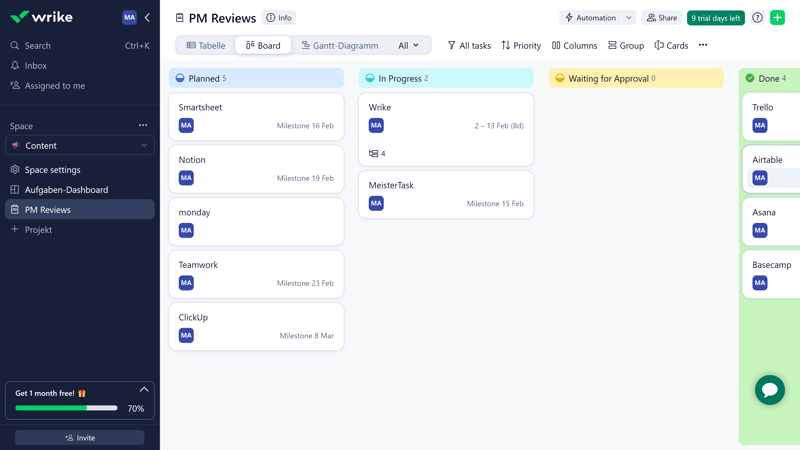The image size is (800, 450).
Task: Open the Columns settings
Action: click(574, 45)
